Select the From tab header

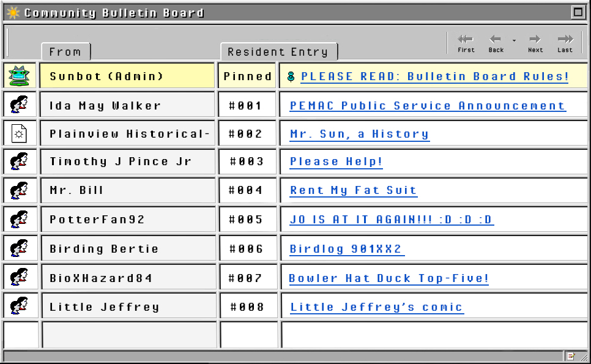[65, 52]
